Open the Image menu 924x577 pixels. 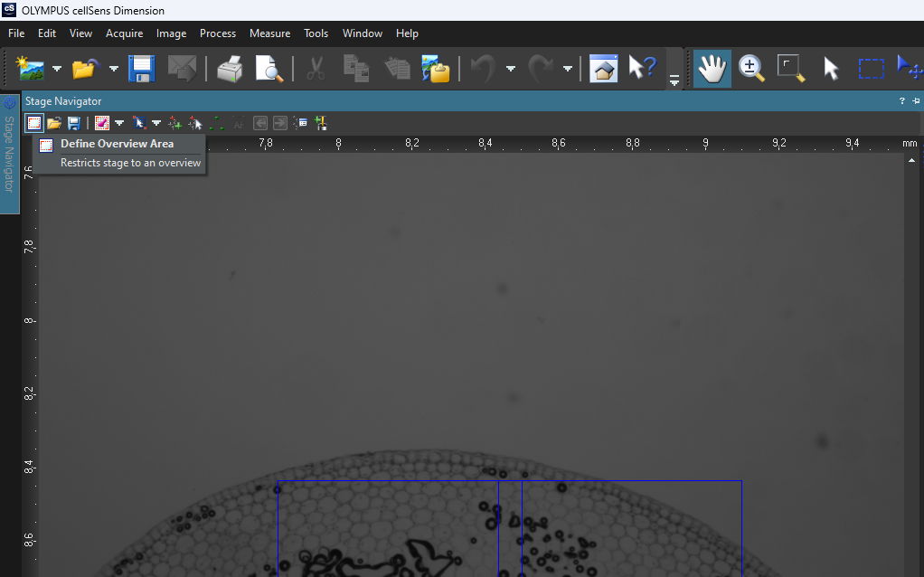click(172, 33)
